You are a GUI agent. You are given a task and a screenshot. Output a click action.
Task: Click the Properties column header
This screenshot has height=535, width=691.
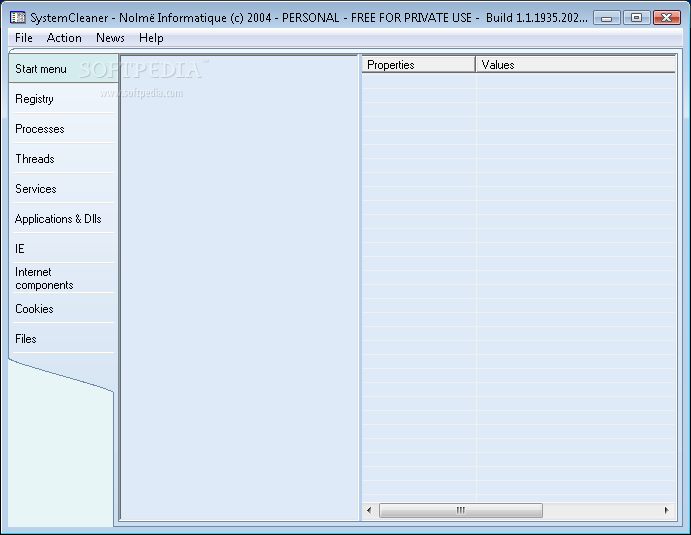pyautogui.click(x=419, y=65)
